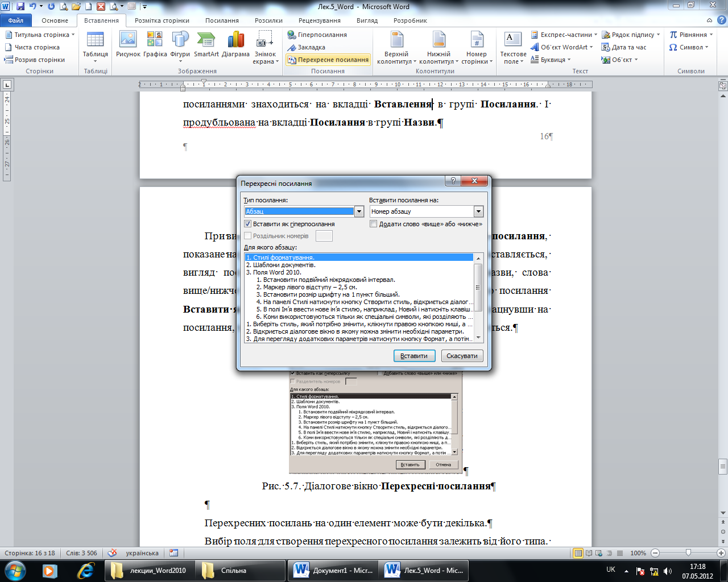The height and width of the screenshot is (582, 728).
Task: Open the Рівняння equation tool
Action: [692, 35]
